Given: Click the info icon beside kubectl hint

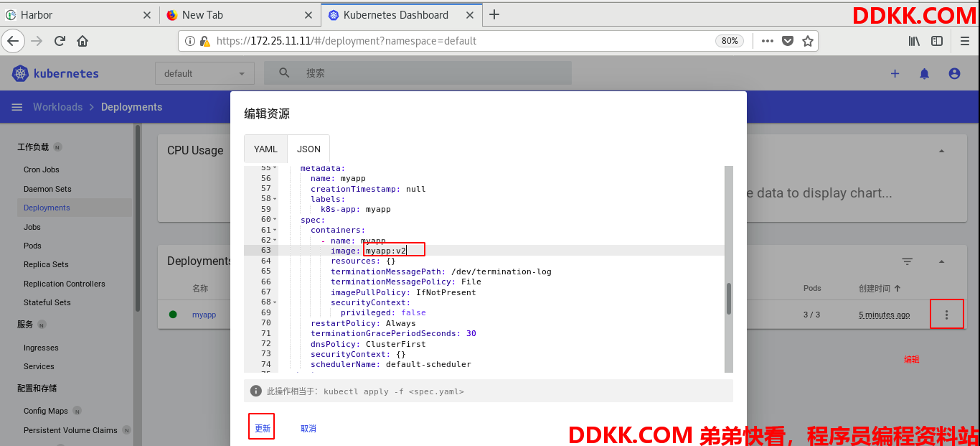Looking at the screenshot, I should [255, 391].
